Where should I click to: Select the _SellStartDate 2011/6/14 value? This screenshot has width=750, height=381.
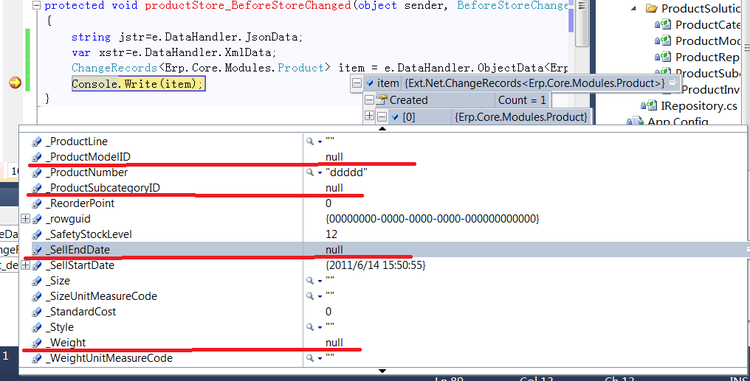click(375, 265)
